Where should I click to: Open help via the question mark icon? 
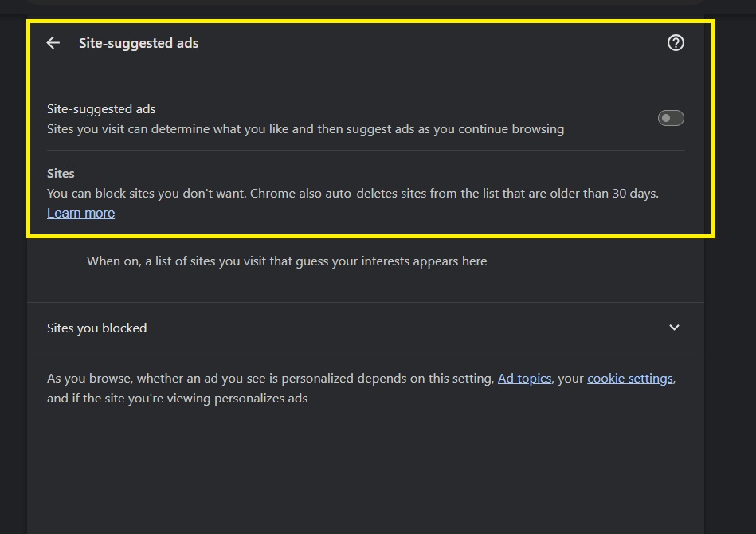click(676, 43)
